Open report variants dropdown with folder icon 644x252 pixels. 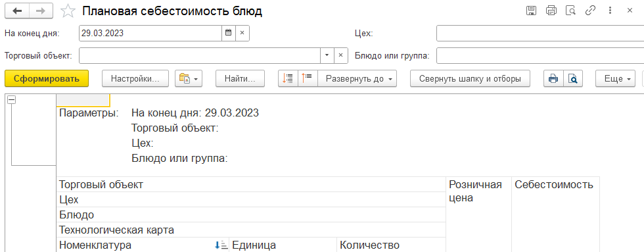pos(189,78)
